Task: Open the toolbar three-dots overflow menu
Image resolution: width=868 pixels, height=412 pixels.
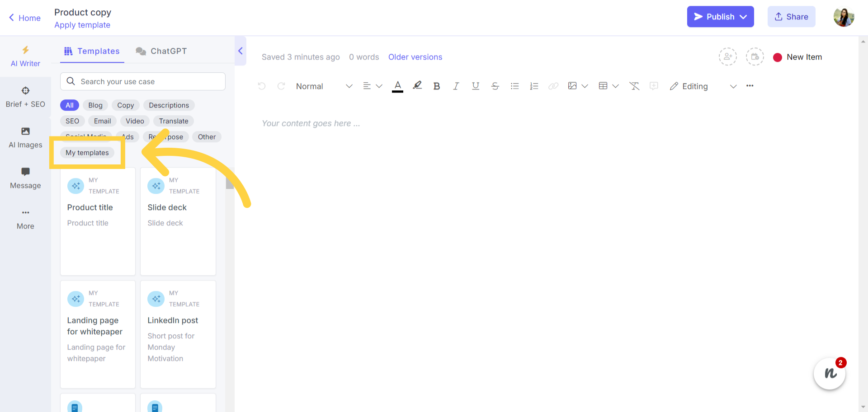Action: (750, 86)
